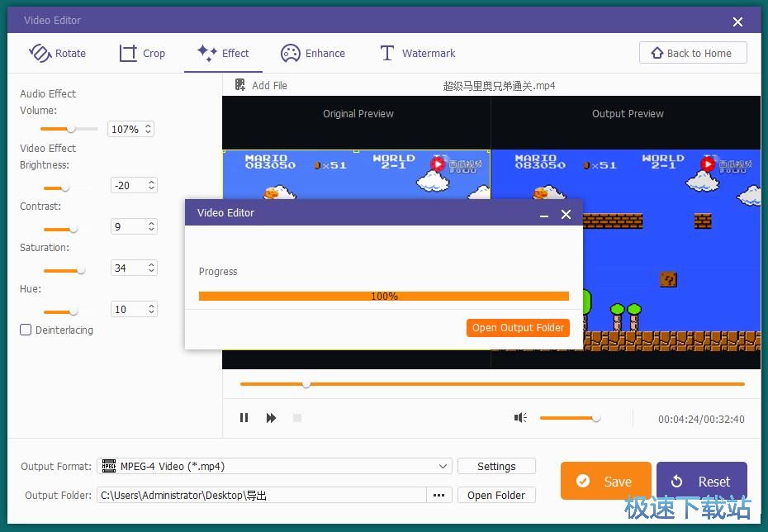The width and height of the screenshot is (768, 532).
Task: Click the Back to Home button
Action: click(x=693, y=53)
